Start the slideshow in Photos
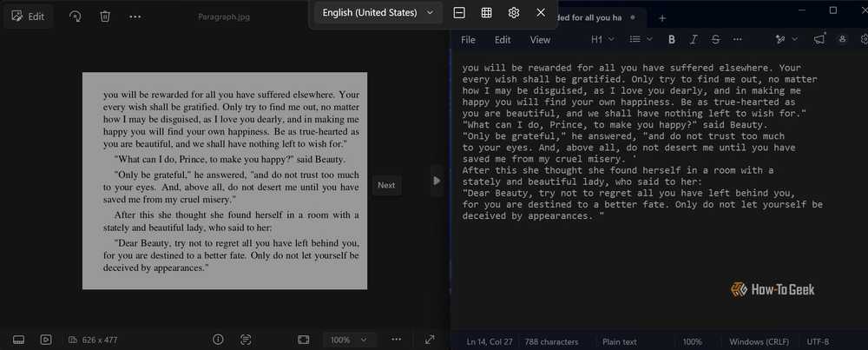Screen dimensions: 868x350 [x=46, y=340]
